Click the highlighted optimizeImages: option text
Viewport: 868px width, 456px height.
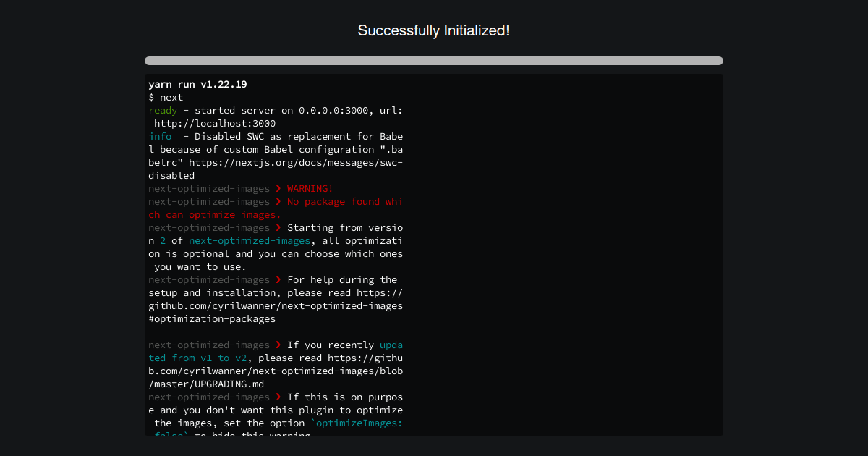(x=358, y=423)
